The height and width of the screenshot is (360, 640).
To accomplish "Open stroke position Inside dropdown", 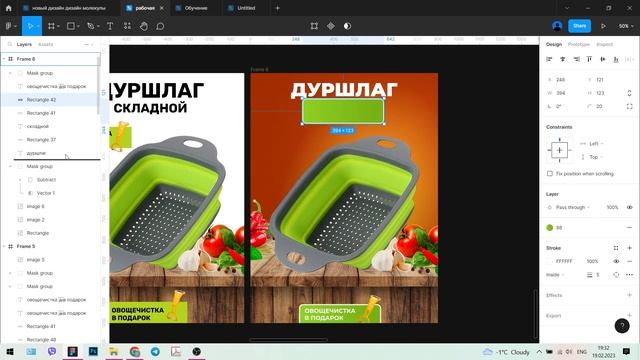I will click(555, 275).
